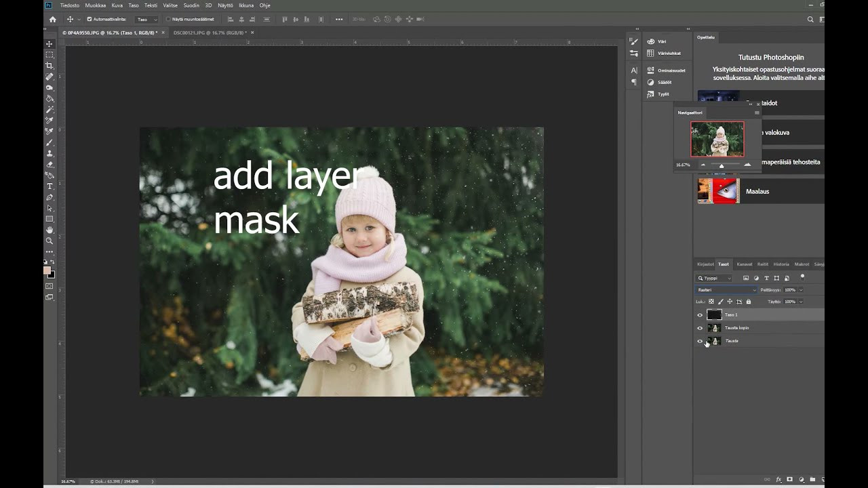Hide the Tausta kopio layer

click(700, 328)
